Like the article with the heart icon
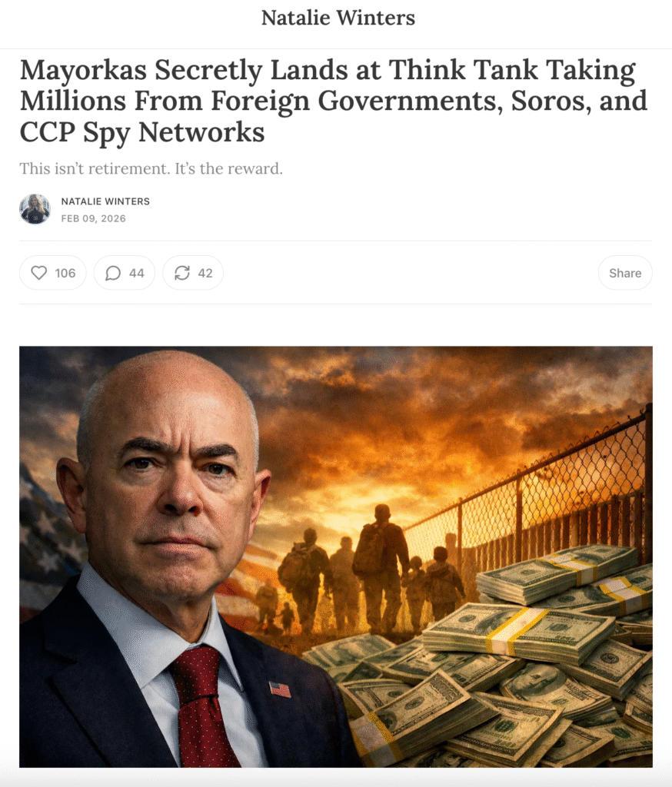The width and height of the screenshot is (672, 787). (x=39, y=273)
